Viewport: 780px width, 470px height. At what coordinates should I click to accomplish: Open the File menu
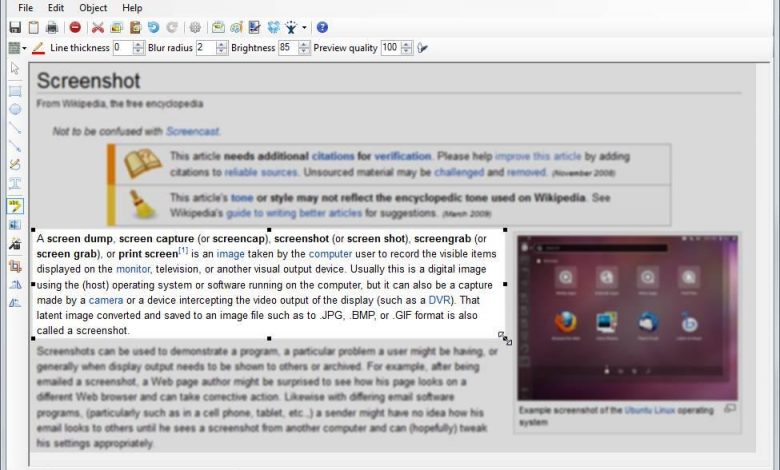point(25,8)
